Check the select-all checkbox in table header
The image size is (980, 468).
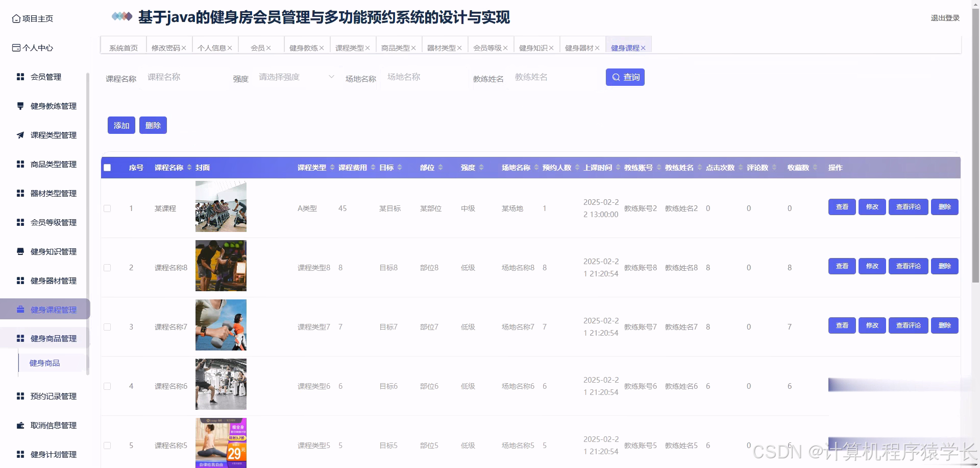(x=107, y=167)
